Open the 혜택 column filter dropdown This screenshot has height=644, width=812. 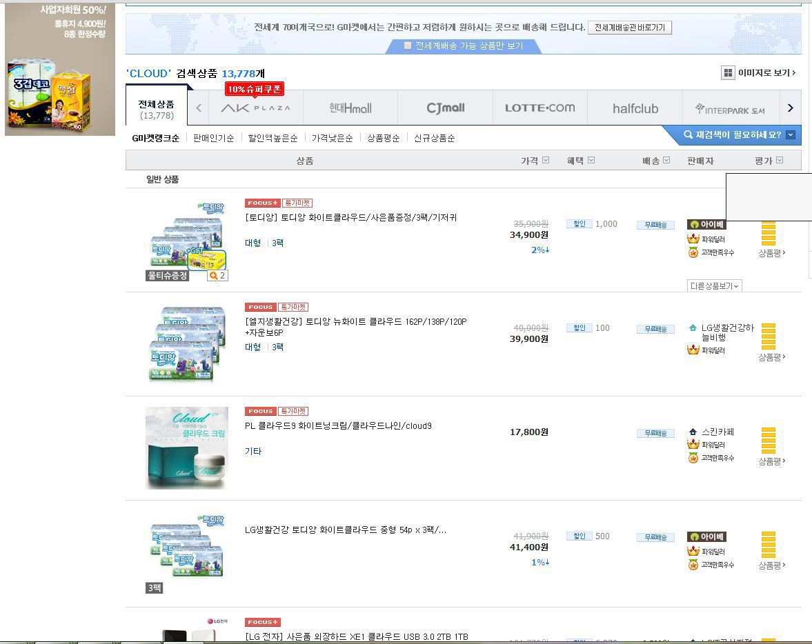tap(591, 161)
